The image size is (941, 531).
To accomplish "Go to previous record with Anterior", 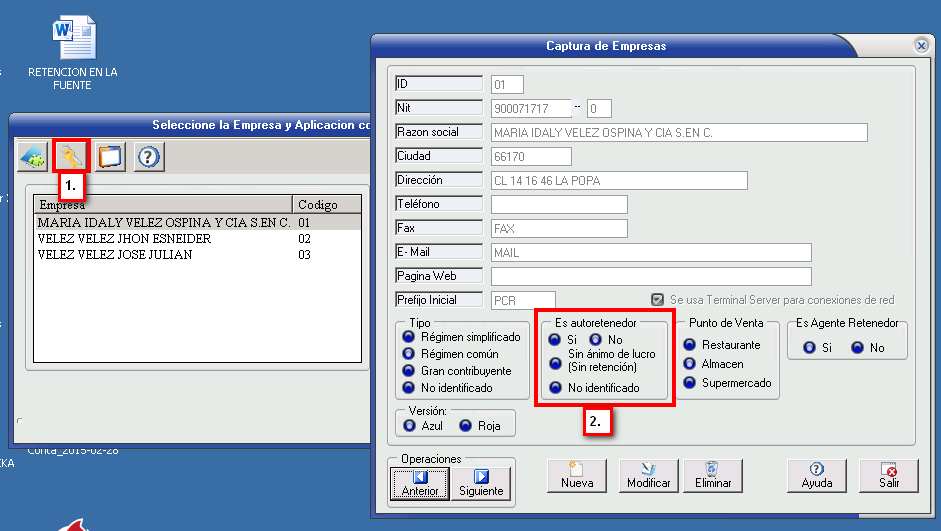I will point(420,483).
